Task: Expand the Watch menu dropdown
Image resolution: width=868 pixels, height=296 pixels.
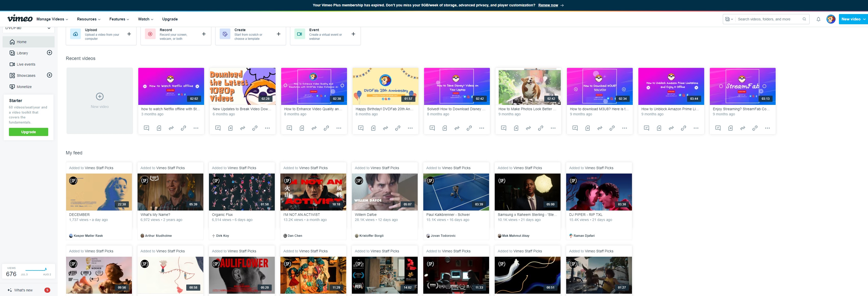Action: click(144, 18)
